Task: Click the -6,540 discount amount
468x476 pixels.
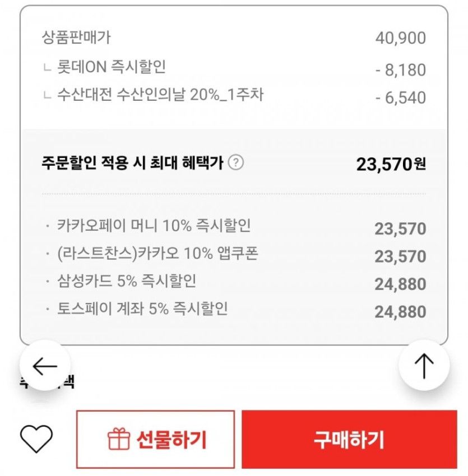Action: coord(400,98)
